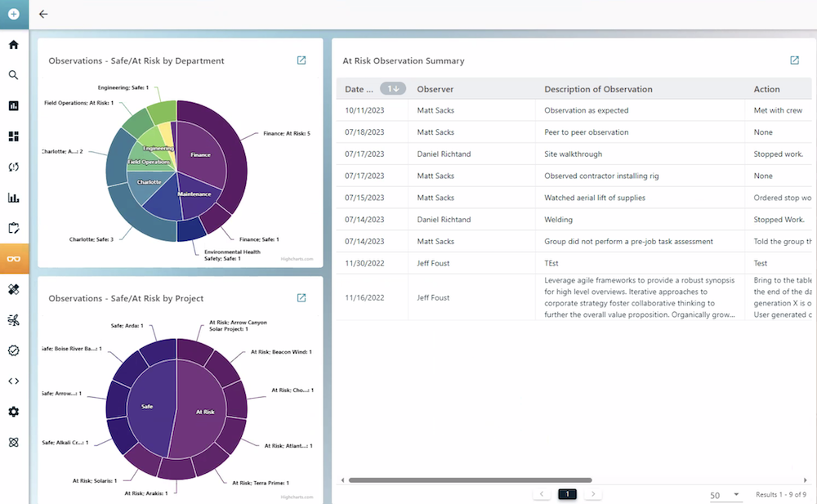Viewport: 817px width, 504px height.
Task: Sort the table by the Date column header
Action: [x=359, y=89]
